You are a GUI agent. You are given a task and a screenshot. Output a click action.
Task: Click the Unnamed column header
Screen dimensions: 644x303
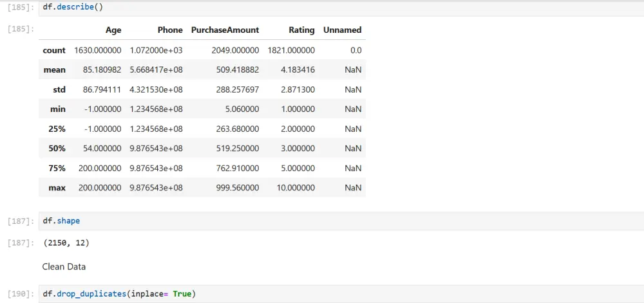tap(343, 30)
